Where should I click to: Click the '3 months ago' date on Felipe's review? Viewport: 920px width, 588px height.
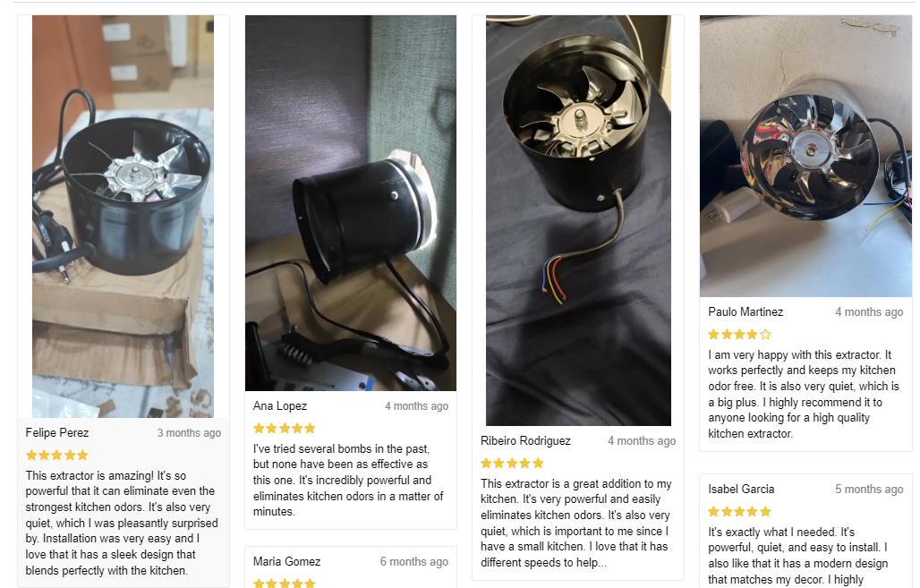189,432
